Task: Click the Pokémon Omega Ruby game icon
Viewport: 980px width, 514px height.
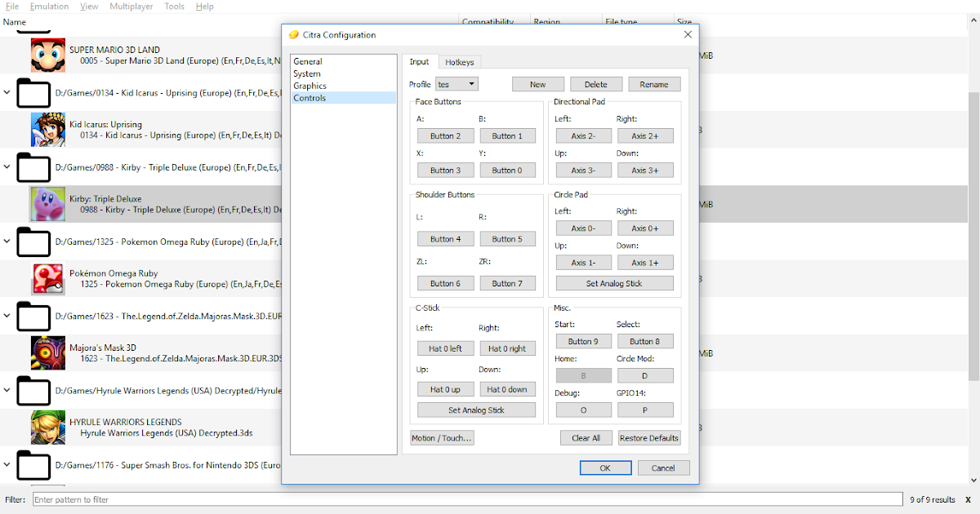Action: (48, 278)
